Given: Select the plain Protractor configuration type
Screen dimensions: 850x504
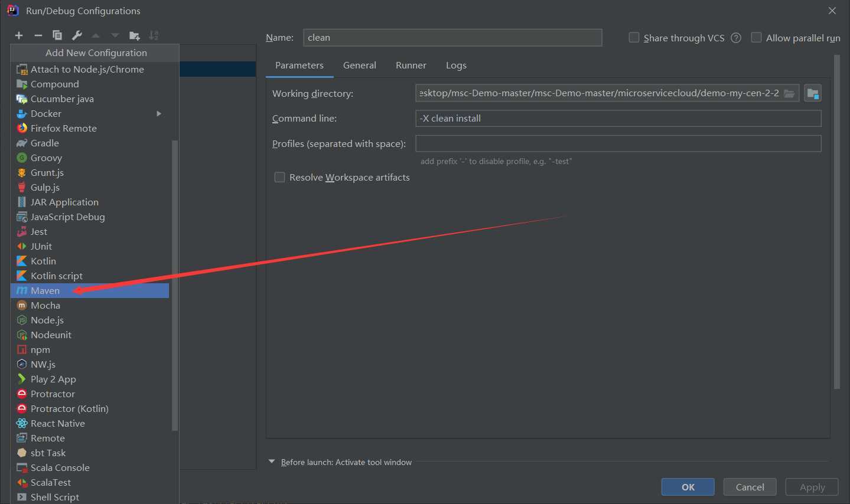Looking at the screenshot, I should click(90, 394).
